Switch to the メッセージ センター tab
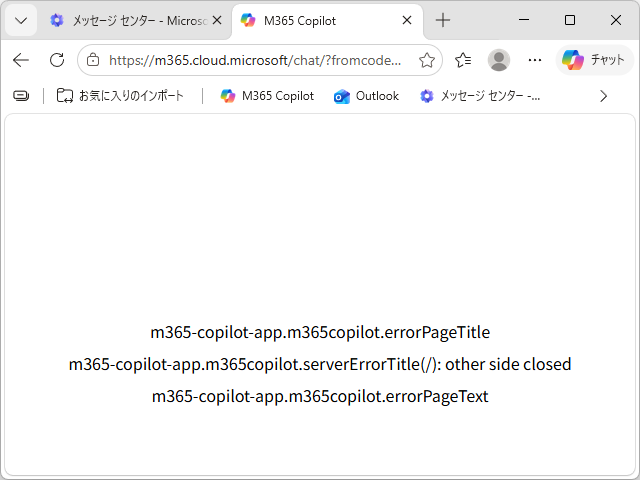The height and width of the screenshot is (480, 640). coord(128,20)
